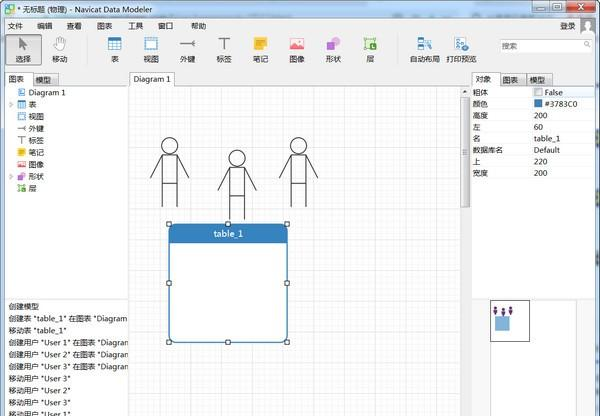Select the 层 layer tool in toolbar
The width and height of the screenshot is (600, 416).
(370, 50)
